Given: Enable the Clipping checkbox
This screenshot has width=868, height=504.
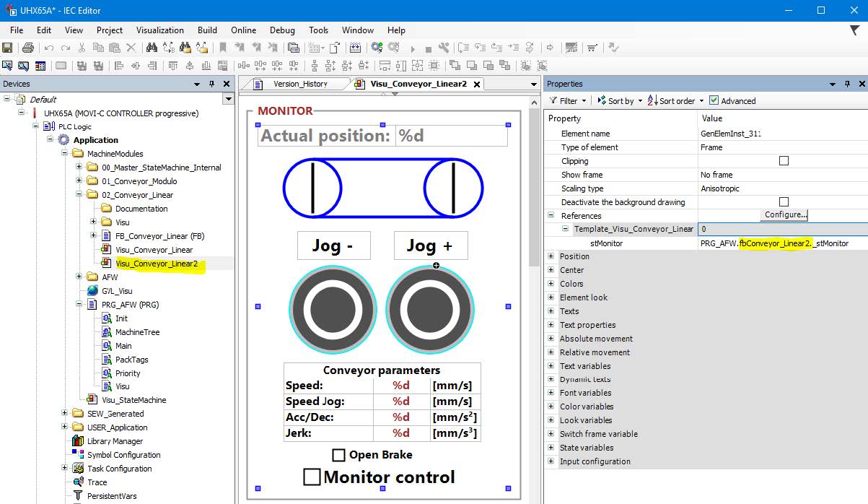Looking at the screenshot, I should [x=784, y=161].
